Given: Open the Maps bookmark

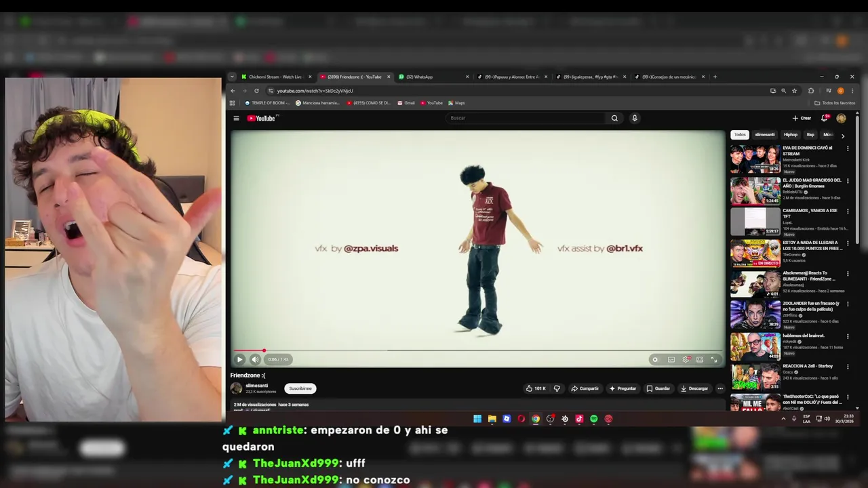Looking at the screenshot, I should [456, 103].
